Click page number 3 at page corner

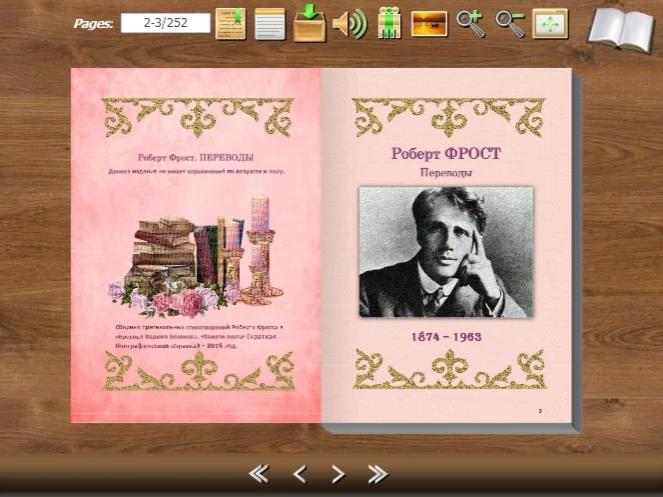[540, 411]
